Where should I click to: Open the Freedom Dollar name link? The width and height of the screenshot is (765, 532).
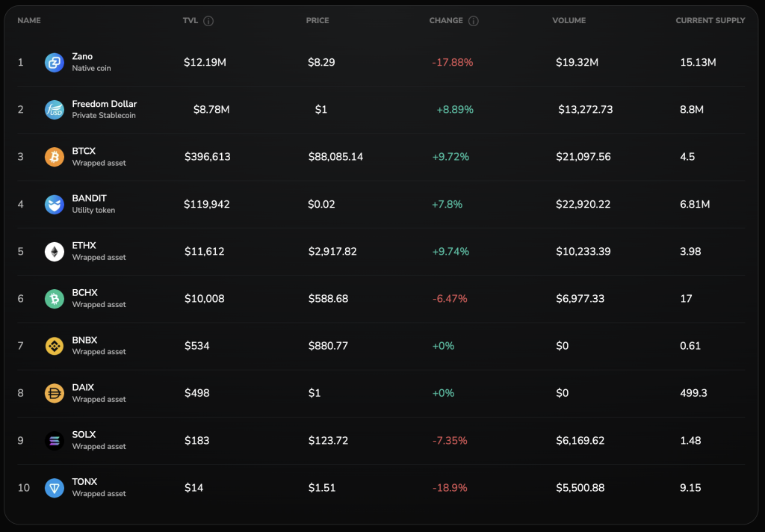[104, 104]
